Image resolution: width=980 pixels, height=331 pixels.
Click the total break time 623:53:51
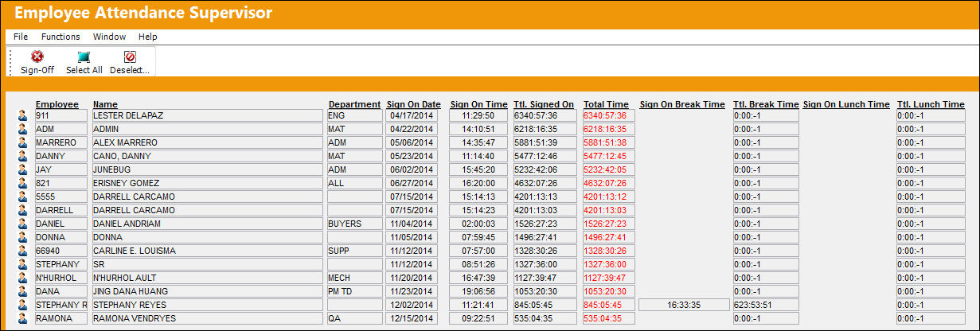coord(766,305)
